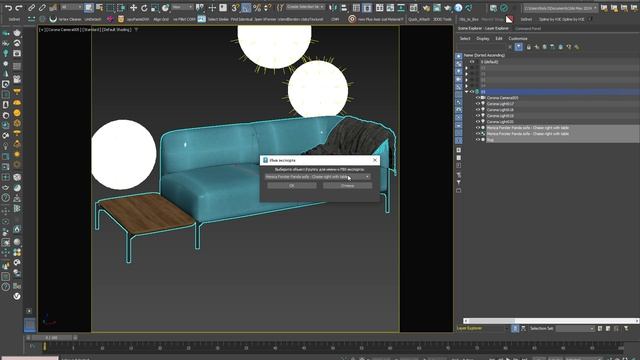Screen dimensions: 640x360
Task: Open Select by Name icon
Action: click(x=99, y=8)
